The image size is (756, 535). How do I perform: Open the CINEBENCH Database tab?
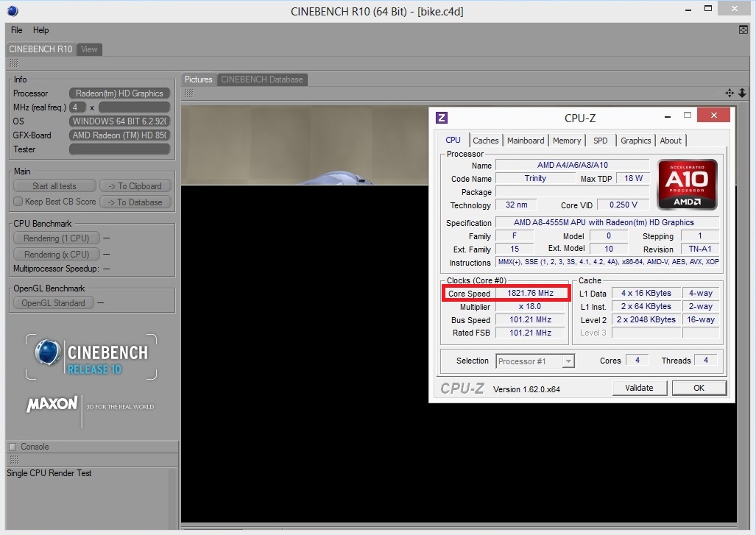coord(262,79)
